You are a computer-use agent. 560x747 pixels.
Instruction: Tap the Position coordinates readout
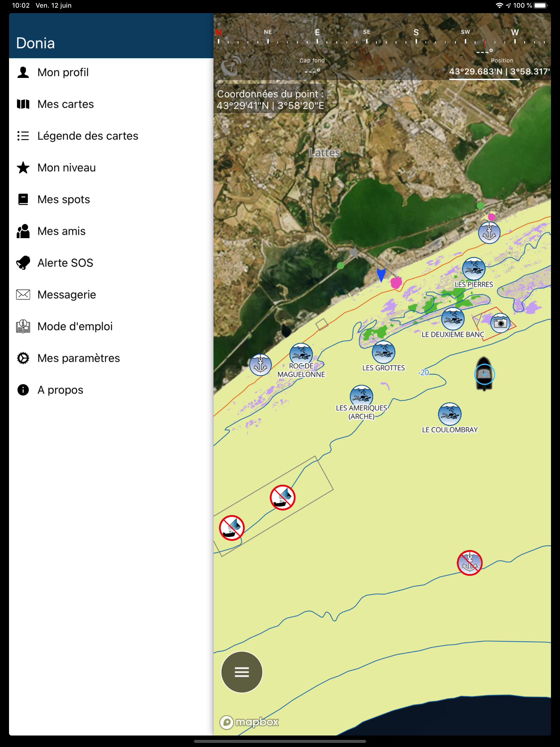click(x=499, y=71)
